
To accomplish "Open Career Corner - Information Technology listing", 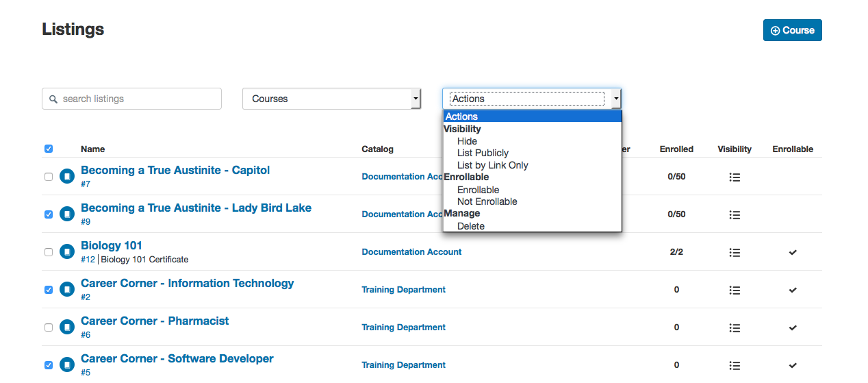I will [188, 283].
